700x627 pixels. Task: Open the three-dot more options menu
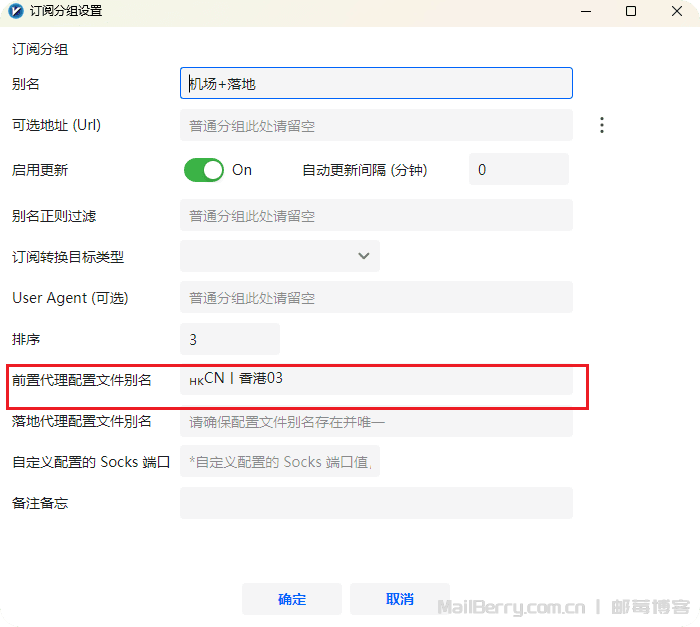pos(602,125)
